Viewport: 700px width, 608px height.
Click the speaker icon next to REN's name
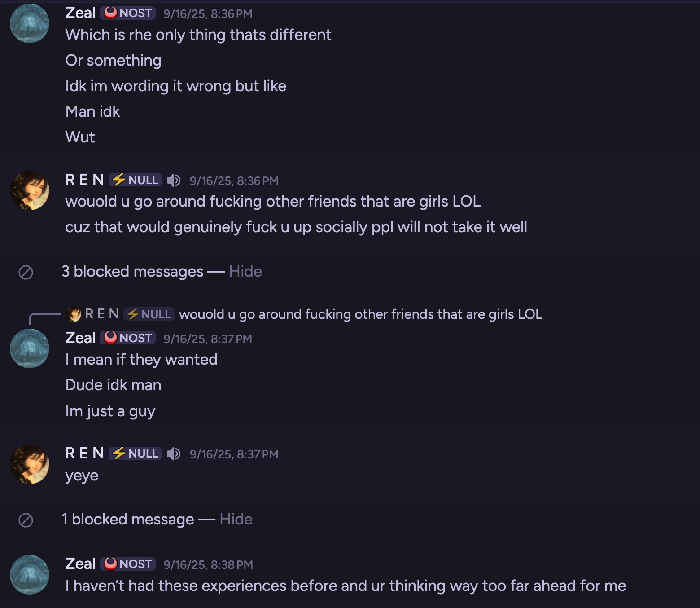click(x=174, y=180)
